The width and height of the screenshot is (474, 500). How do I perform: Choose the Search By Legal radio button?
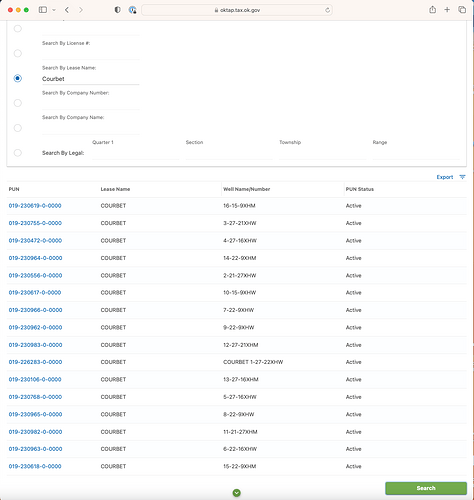coord(18,153)
